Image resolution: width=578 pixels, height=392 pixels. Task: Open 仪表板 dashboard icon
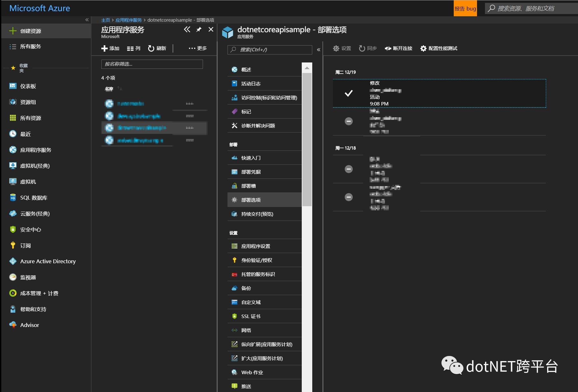click(13, 86)
